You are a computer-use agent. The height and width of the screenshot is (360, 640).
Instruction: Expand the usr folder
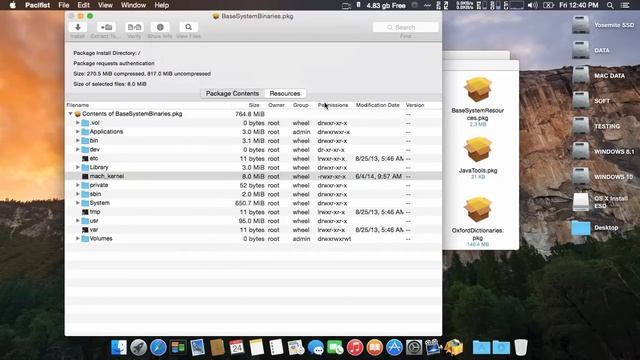(x=78, y=221)
